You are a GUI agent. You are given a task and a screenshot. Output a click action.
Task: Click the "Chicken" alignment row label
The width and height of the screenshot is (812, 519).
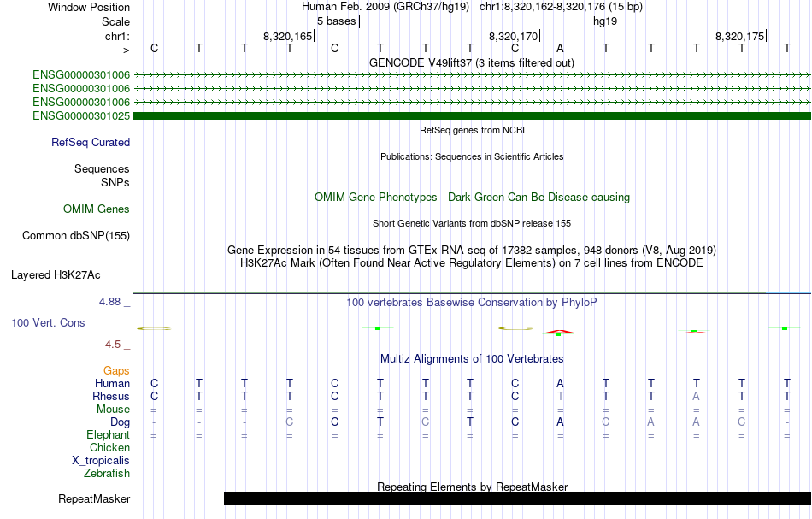(109, 447)
